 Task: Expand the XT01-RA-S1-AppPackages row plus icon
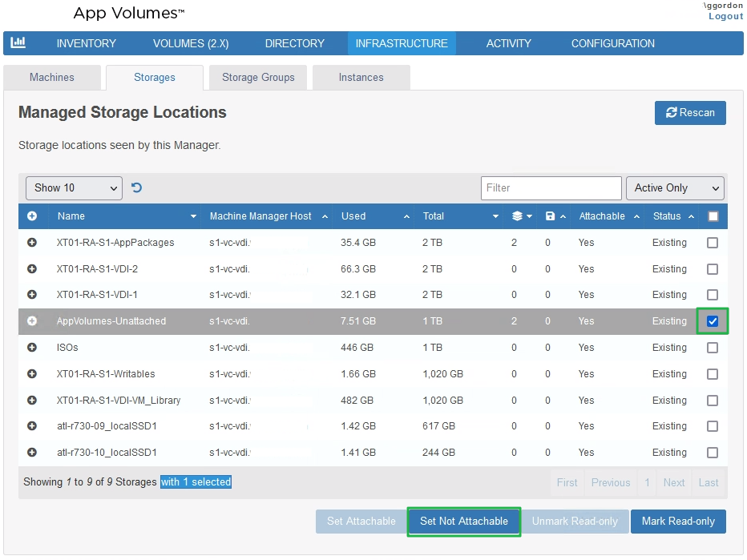(31, 243)
